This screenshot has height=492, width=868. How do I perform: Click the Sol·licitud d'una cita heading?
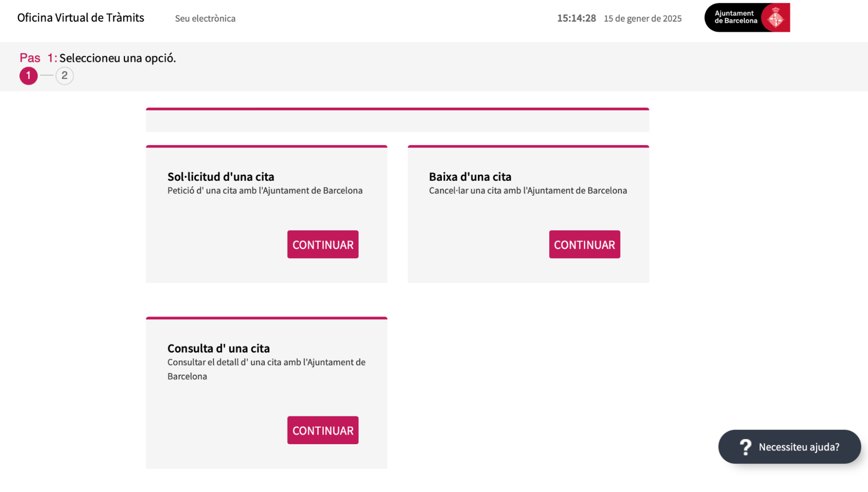point(221,177)
